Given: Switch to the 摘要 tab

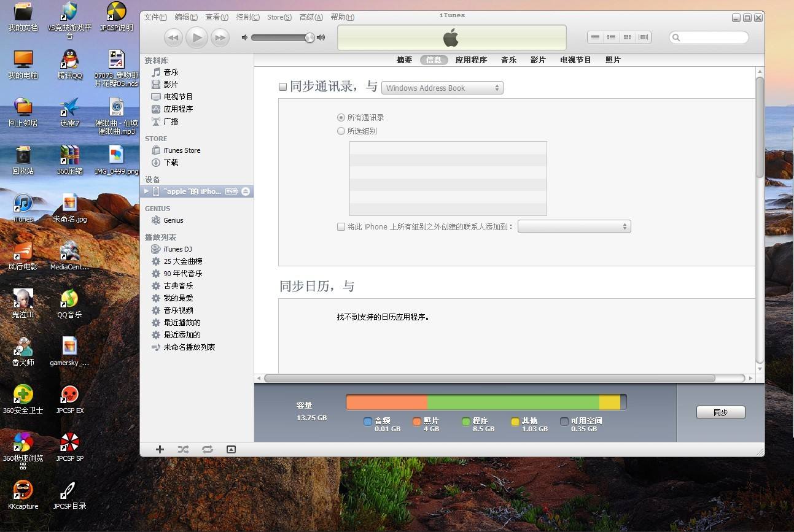Looking at the screenshot, I should click(x=404, y=60).
